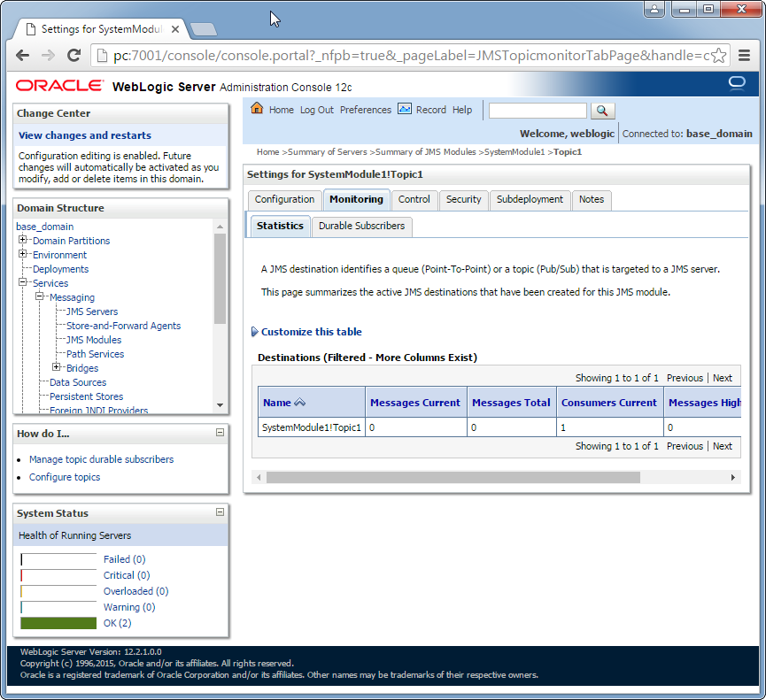Open the Configuration tab
The height and width of the screenshot is (700, 766).
[285, 200]
